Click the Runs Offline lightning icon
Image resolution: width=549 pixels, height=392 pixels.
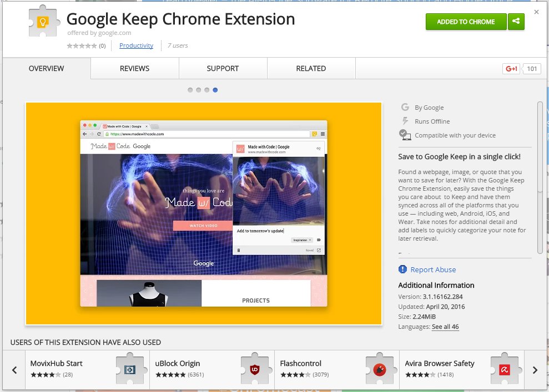coord(405,121)
